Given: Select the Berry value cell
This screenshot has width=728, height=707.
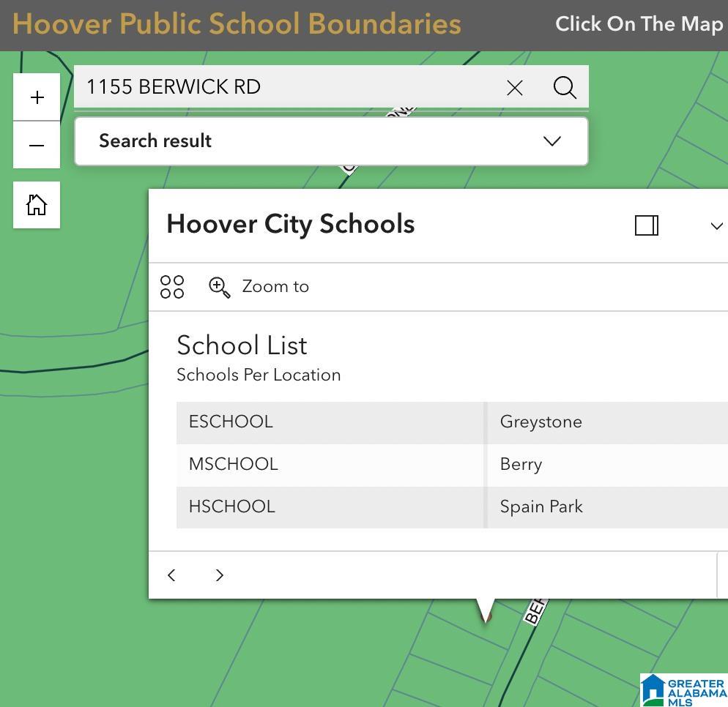Looking at the screenshot, I should 521,464.
